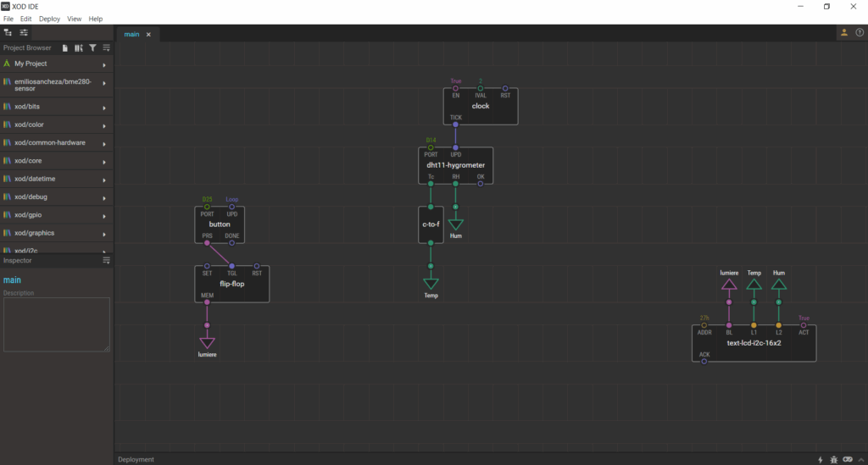The image size is (868, 465).
Task: Select the flip-flop node
Action: 232,284
